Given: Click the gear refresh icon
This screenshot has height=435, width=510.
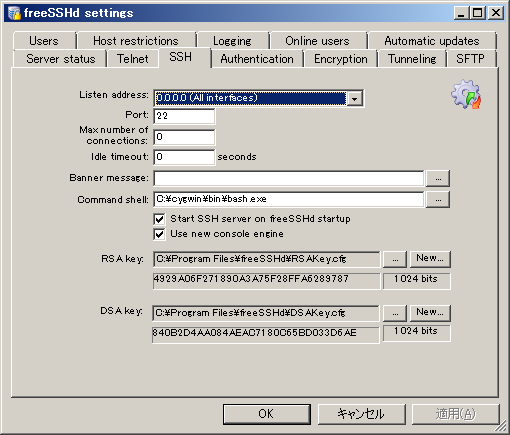Looking at the screenshot, I should pyautogui.click(x=466, y=94).
